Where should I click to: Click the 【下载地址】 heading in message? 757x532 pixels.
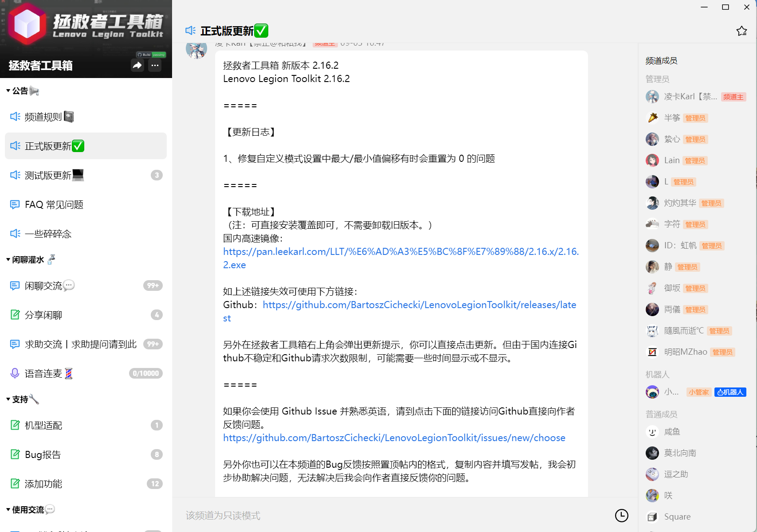(x=251, y=212)
